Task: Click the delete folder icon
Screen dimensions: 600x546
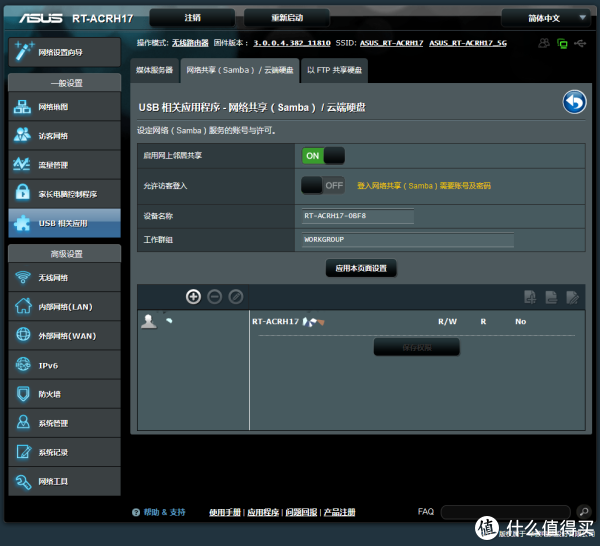Action: click(551, 297)
